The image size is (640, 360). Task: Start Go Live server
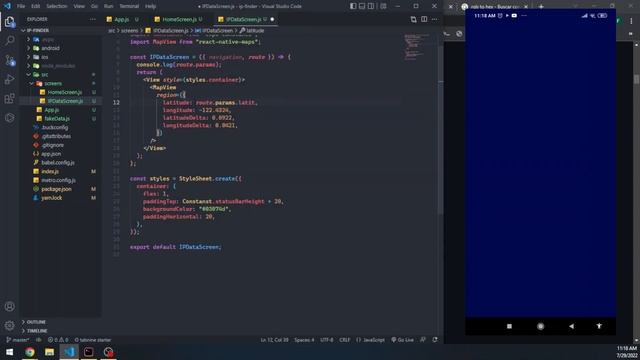pos(402,340)
